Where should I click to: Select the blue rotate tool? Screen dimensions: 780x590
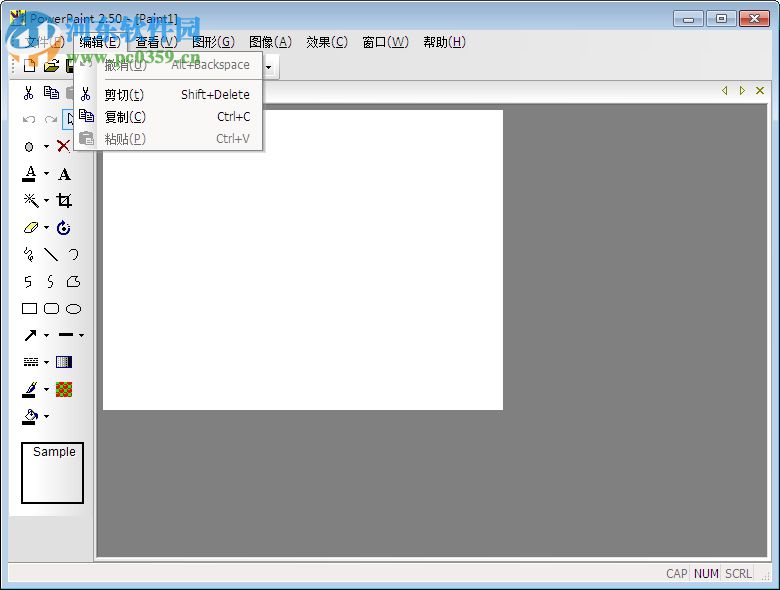click(64, 227)
